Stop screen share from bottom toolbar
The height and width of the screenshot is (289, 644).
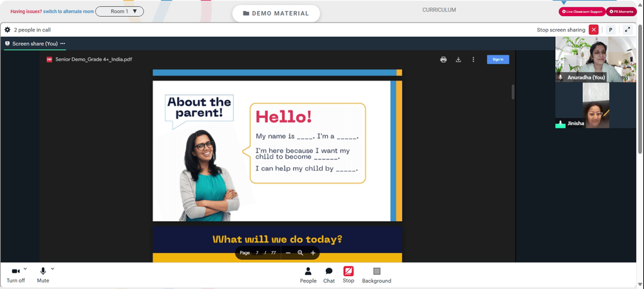348,275
